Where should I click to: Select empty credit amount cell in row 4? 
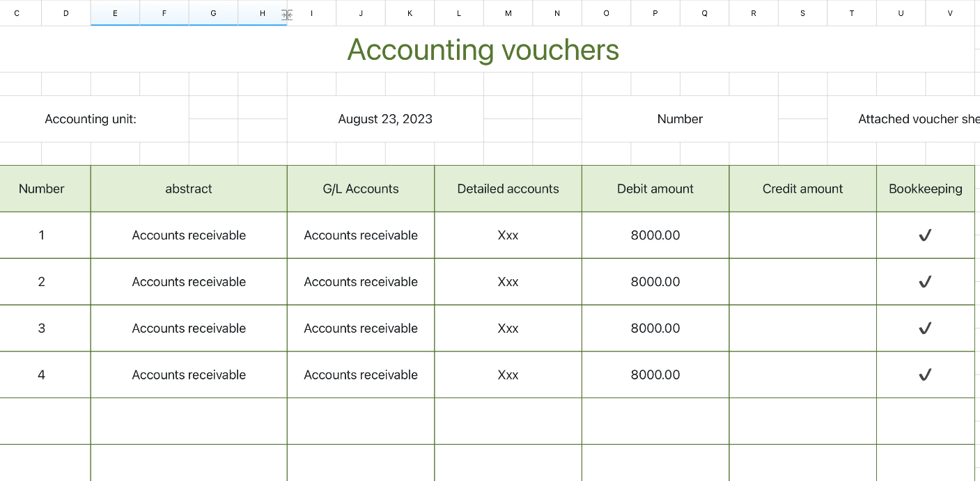802,374
